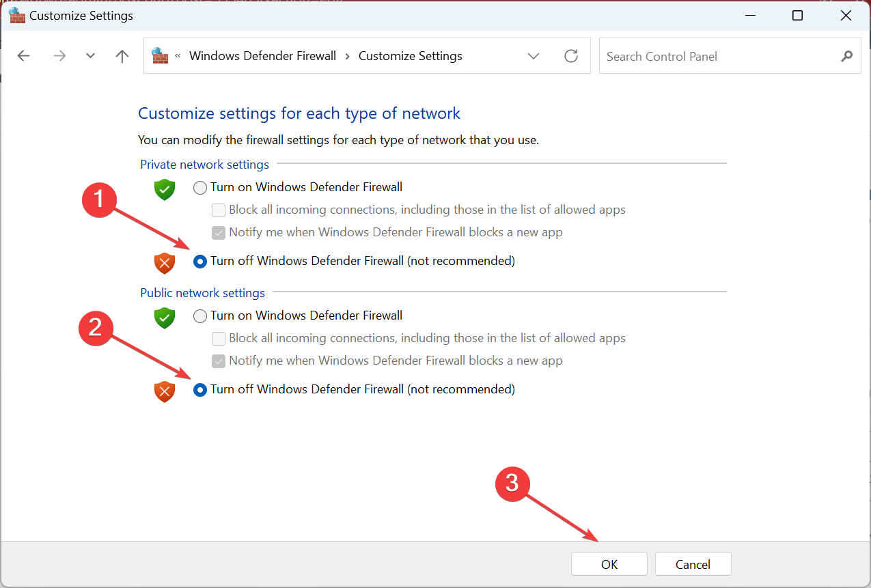This screenshot has height=588, width=871.
Task: Check private Block all incoming connections
Action: tap(219, 210)
